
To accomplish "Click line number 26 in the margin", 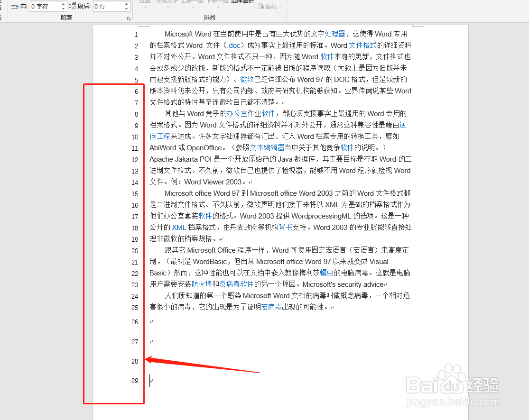I will click(x=135, y=322).
